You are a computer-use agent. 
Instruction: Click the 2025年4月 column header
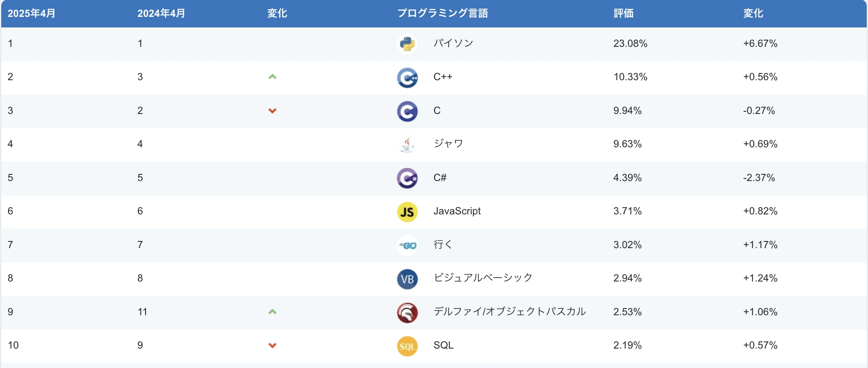click(x=32, y=14)
